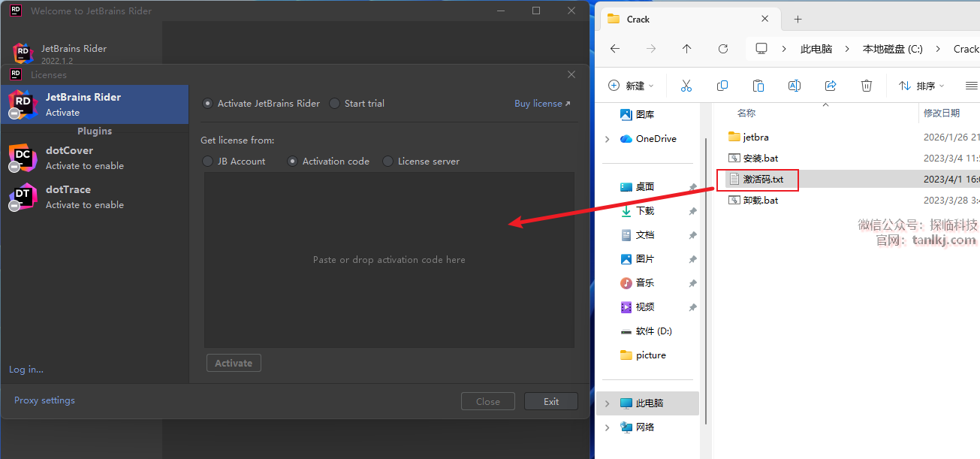980x459 pixels.
Task: Select the License server radio button
Action: (388, 162)
